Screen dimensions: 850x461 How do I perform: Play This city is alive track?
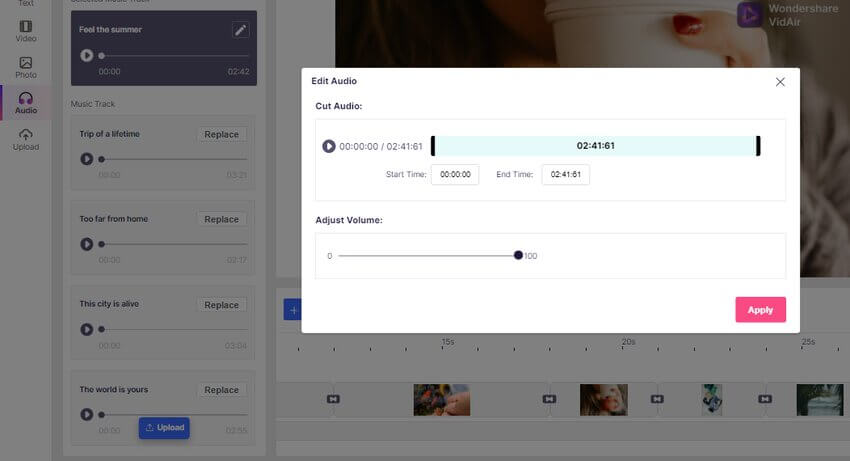click(x=87, y=329)
